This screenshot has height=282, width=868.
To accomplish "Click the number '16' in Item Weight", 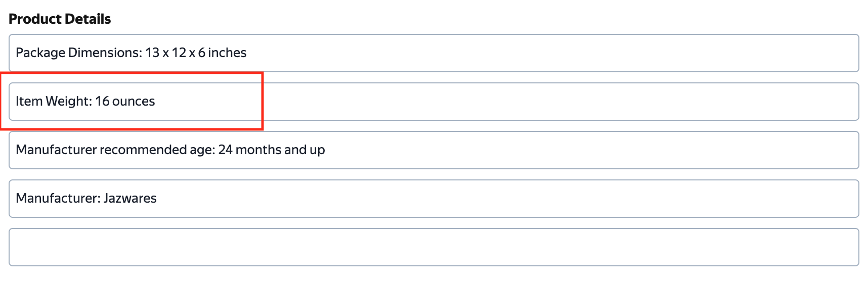I will 102,101.
